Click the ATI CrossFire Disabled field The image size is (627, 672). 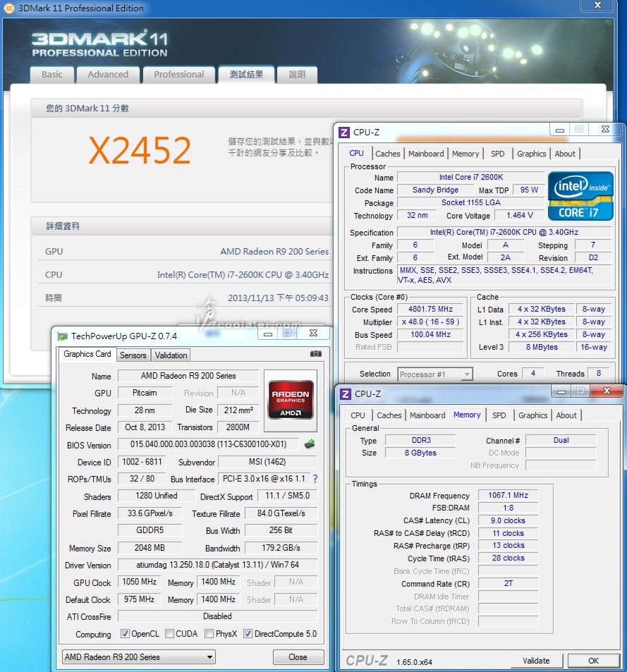217,616
